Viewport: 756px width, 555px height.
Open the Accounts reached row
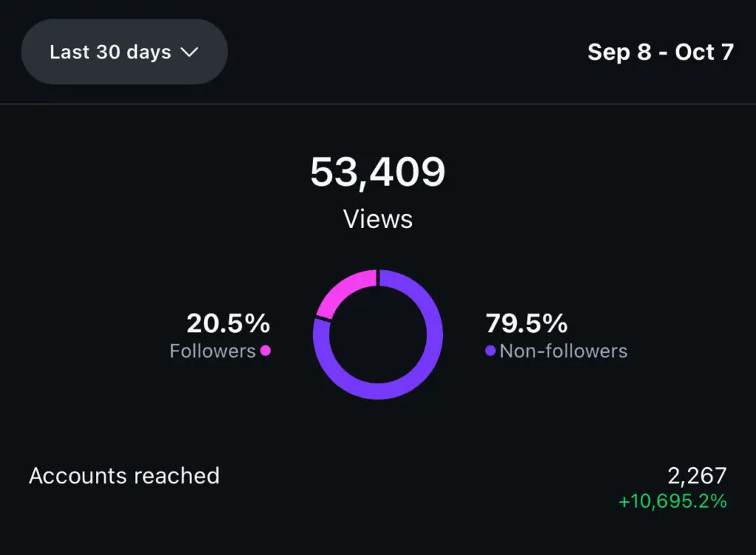(124, 475)
